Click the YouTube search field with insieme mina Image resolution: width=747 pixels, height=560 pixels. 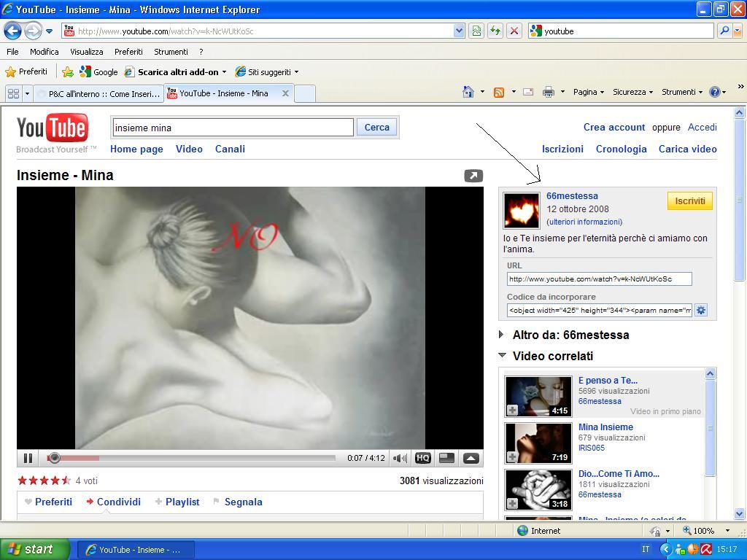click(x=233, y=128)
